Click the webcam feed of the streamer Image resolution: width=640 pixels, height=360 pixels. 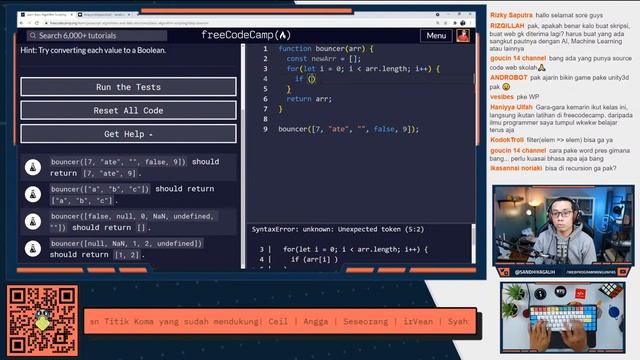(x=563, y=225)
